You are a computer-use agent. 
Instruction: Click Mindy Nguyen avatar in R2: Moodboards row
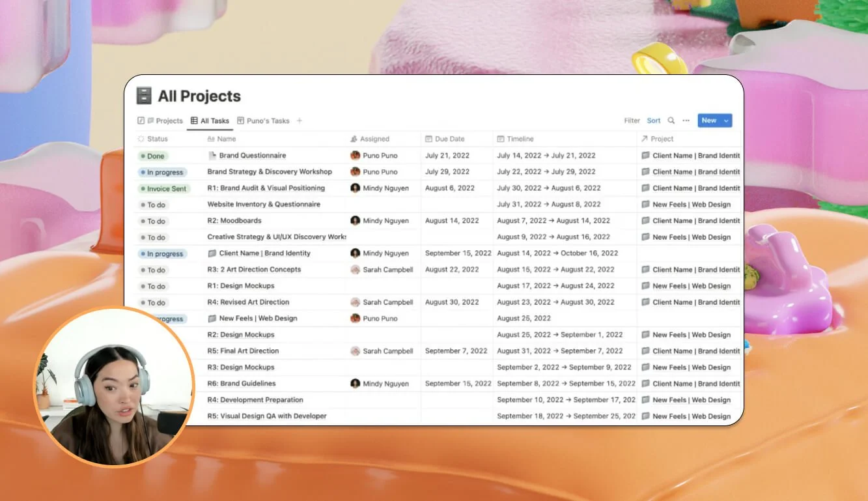coord(355,221)
